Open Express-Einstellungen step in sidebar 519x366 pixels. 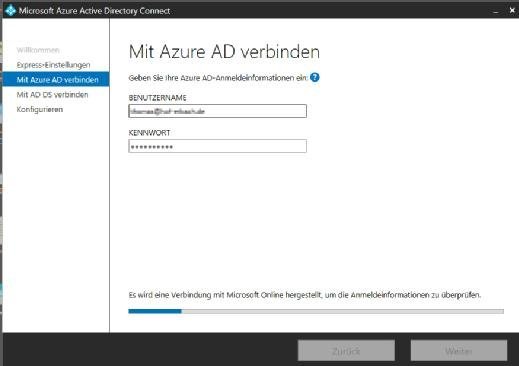[x=53, y=65]
